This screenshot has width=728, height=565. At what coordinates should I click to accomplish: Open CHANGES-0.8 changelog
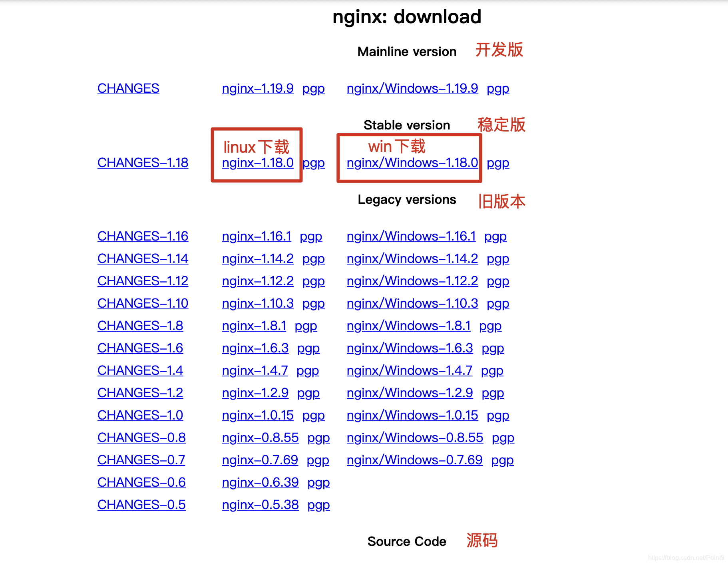point(141,438)
